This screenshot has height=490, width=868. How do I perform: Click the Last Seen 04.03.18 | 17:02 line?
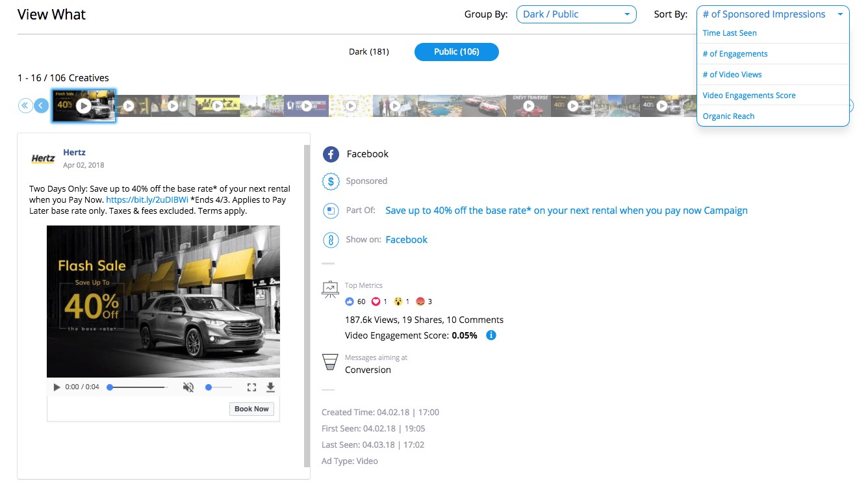[373, 445]
